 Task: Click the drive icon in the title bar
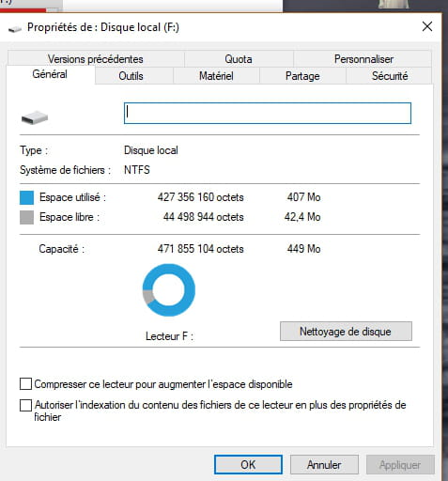pyautogui.click(x=15, y=29)
